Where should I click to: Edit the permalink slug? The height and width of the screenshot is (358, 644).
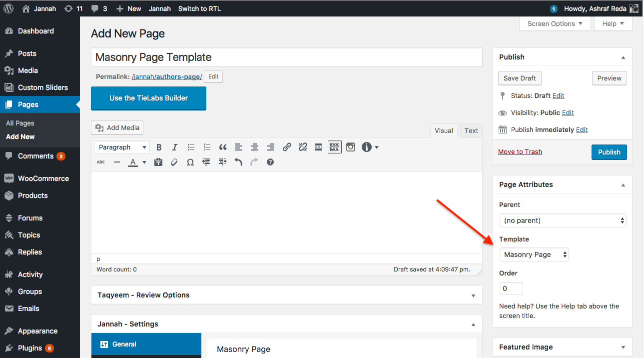[x=213, y=76]
